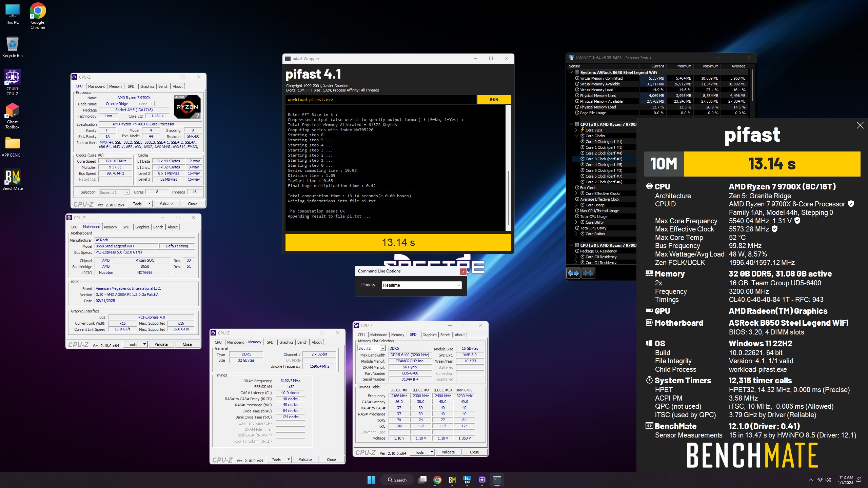Open Tools dropdown arrow in Mainboard window
Screen dimensions: 868x488
(x=144, y=344)
